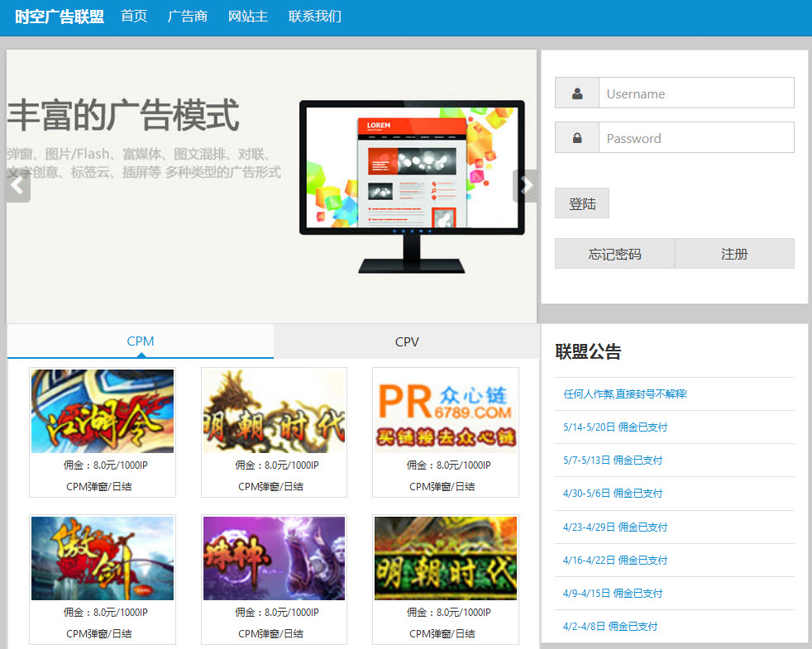Focus the Username input field
812x649 pixels.
point(695,93)
